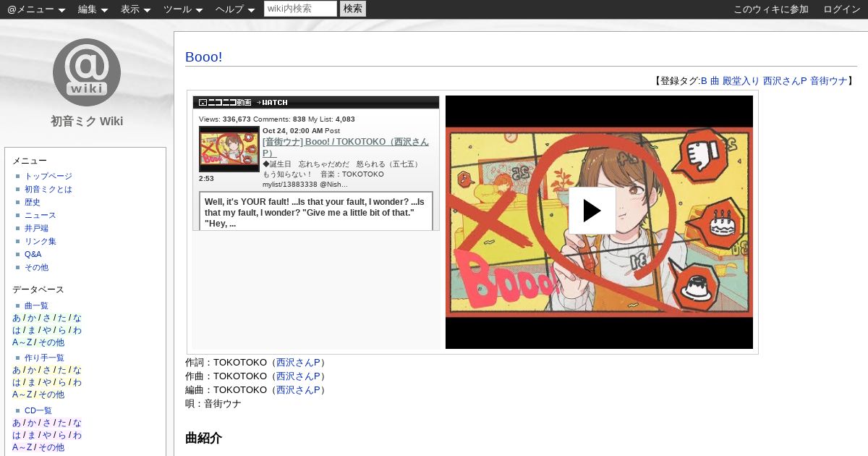The image size is (868, 456).
Task: Click その他 in the CD一覧 index
Action: pyautogui.click(x=51, y=447)
